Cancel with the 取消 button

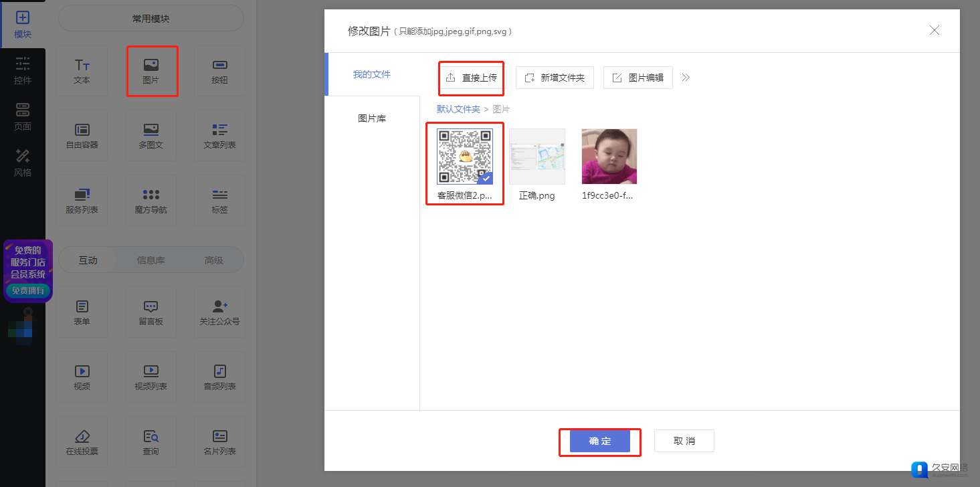[x=684, y=442]
